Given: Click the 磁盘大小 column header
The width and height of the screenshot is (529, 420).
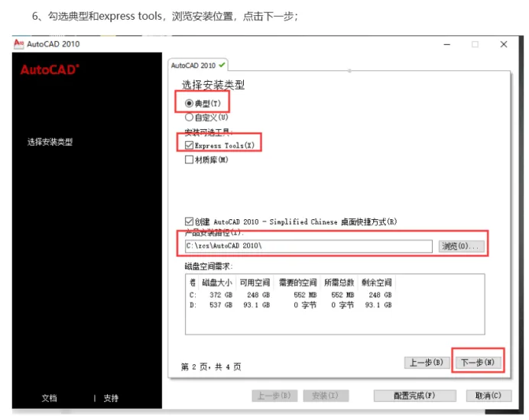Looking at the screenshot, I should (x=217, y=283).
